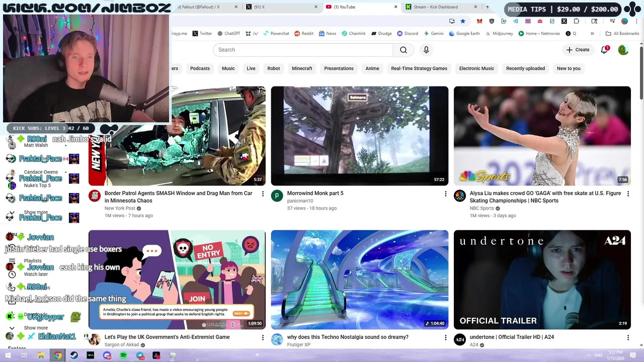Screen dimensions: 644x362
Task: Open options menu for undertone trailer
Action: coord(628,337)
